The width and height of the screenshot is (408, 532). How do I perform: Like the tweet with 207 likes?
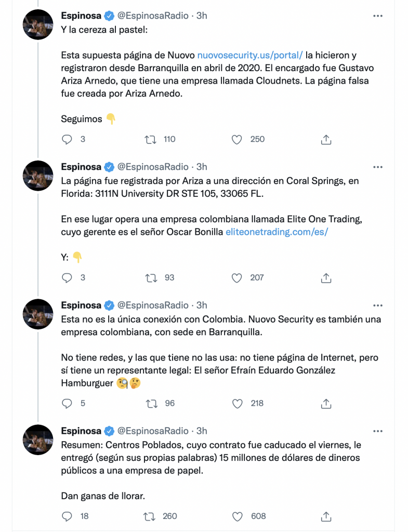pyautogui.click(x=237, y=278)
